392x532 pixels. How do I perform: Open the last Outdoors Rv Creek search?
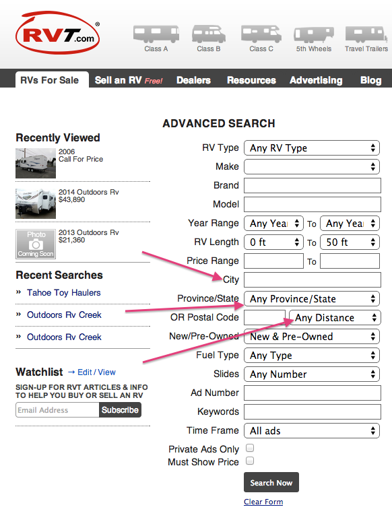pyautogui.click(x=64, y=337)
